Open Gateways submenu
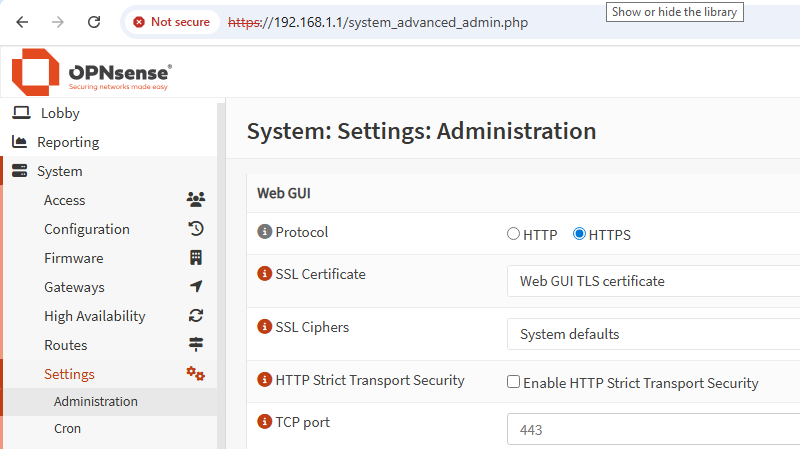The image size is (800, 449). [74, 287]
